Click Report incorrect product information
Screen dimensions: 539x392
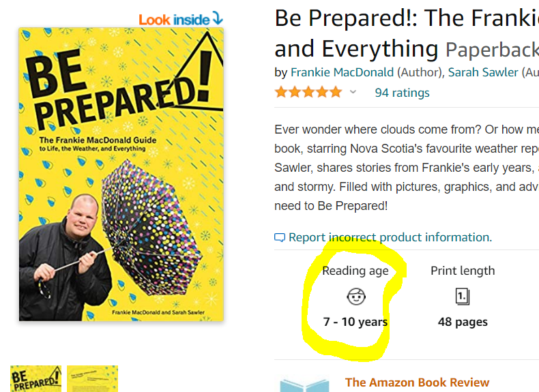coord(390,237)
